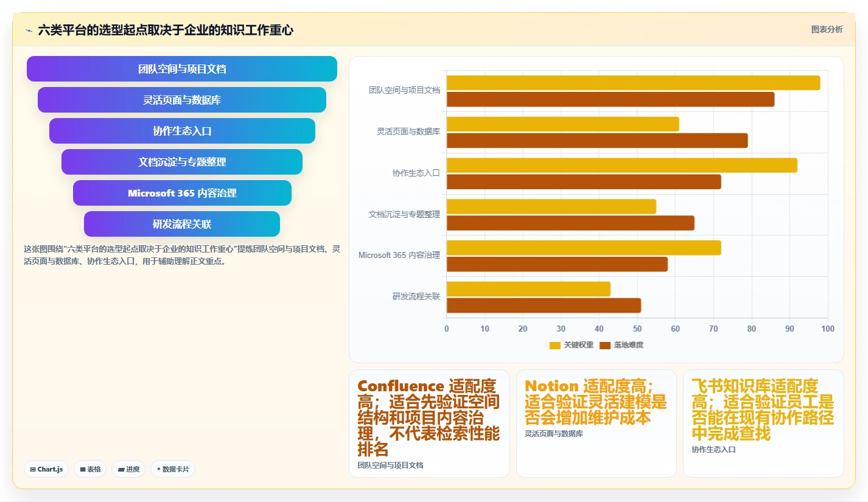This screenshot has width=868, height=502.
Task: Click 落地难度 bar for 团队空间与项目文档
Action: (611, 99)
